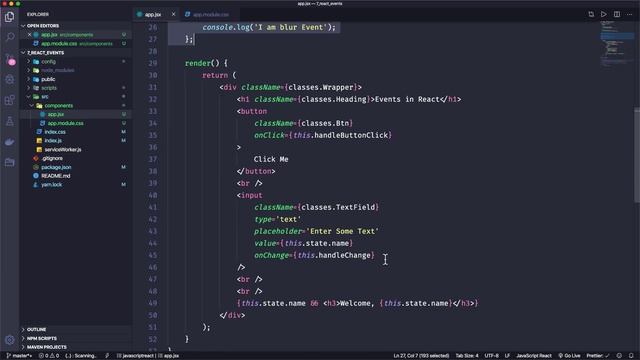Click the Scanning status indicator
Image resolution: width=640 pixels, height=360 pixels.
click(80, 356)
